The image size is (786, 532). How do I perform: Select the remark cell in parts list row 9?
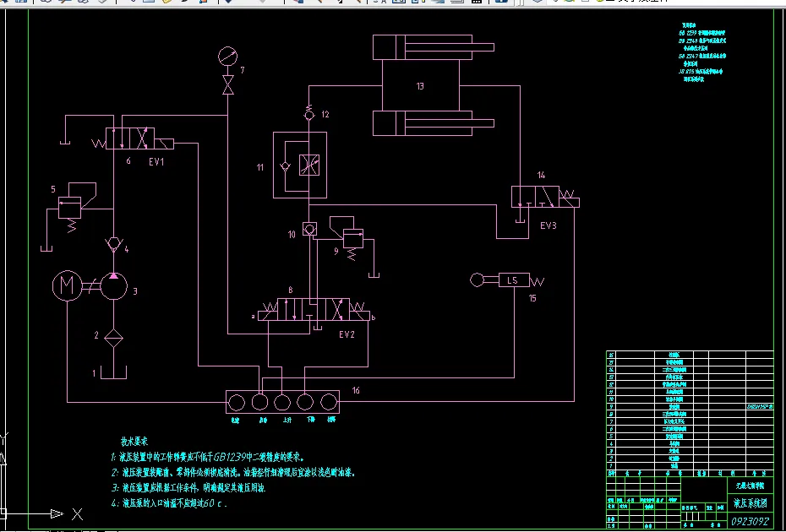point(760,407)
